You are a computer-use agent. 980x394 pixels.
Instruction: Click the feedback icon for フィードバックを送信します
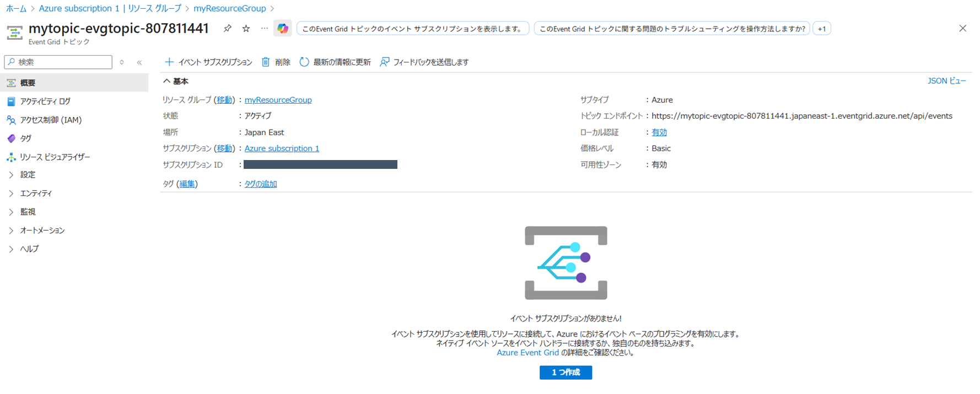click(385, 62)
